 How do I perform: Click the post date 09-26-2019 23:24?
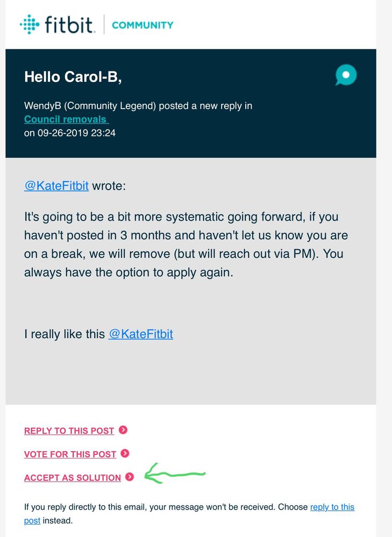[76, 133]
